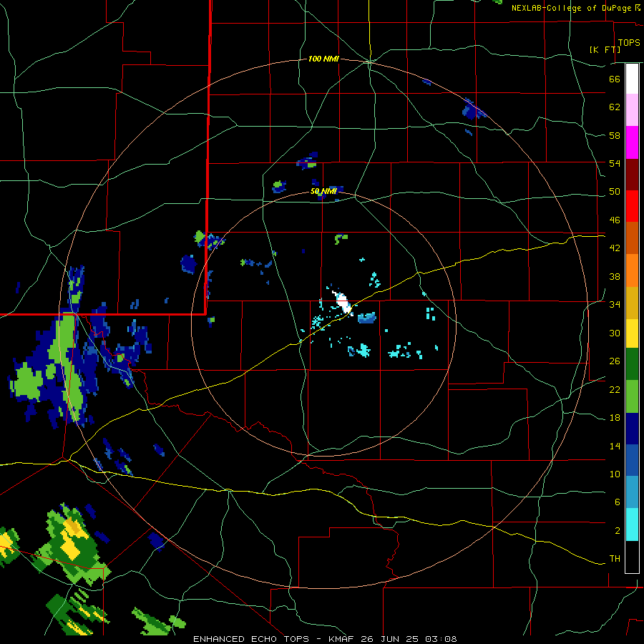Click the 18 legend value

pos(615,418)
